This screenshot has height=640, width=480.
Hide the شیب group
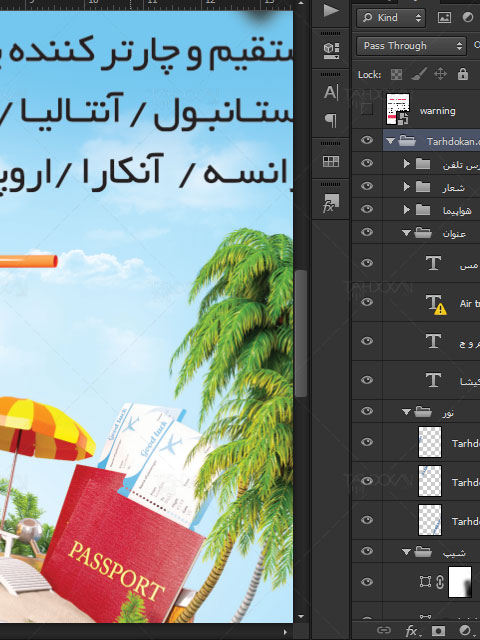pos(367,551)
